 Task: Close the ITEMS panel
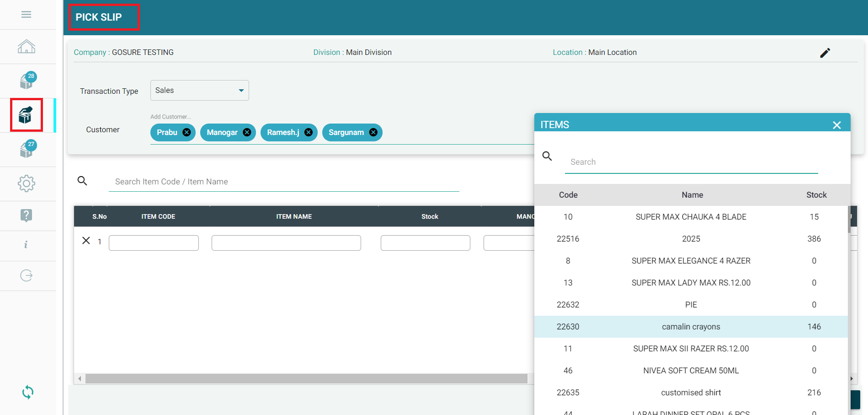point(837,125)
